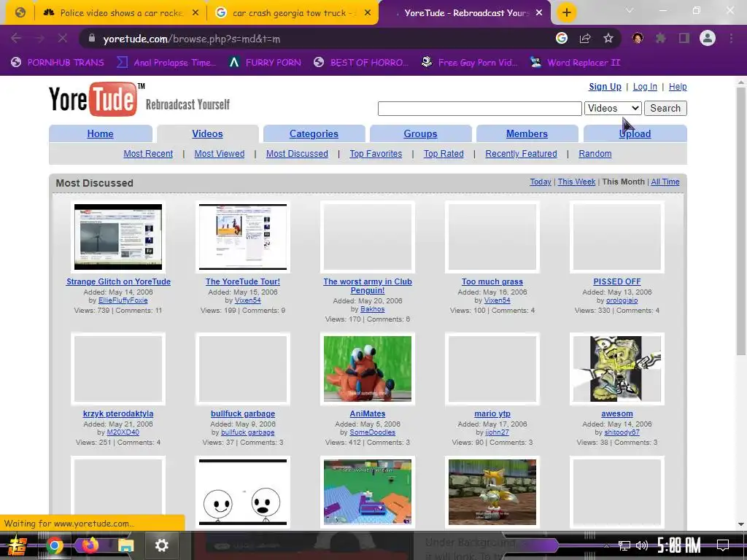Open the Extensions puzzle icon
Screen dimensions: 747x560
[x=661, y=38]
